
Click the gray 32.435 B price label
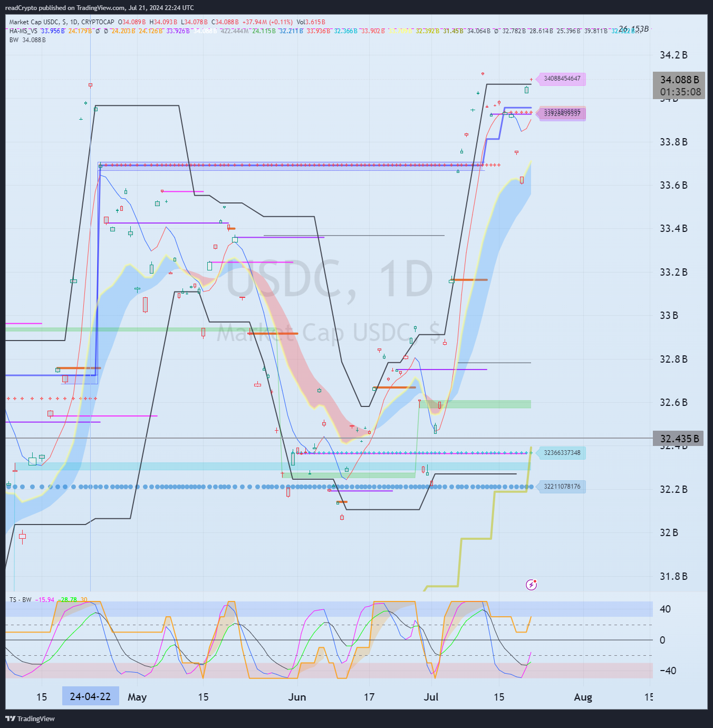point(679,439)
